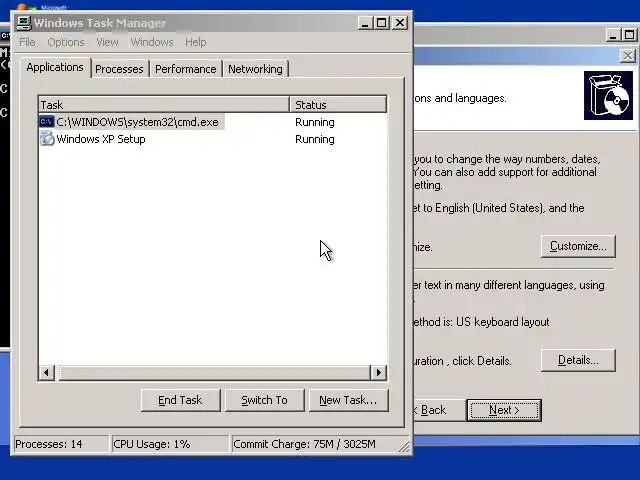Open the Windows menu
Viewport: 640px width, 480px height.
click(152, 42)
